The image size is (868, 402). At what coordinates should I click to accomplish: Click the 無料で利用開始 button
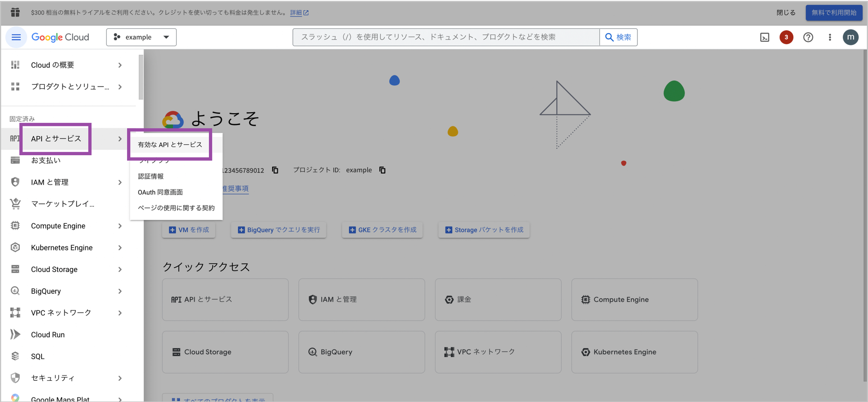(834, 12)
